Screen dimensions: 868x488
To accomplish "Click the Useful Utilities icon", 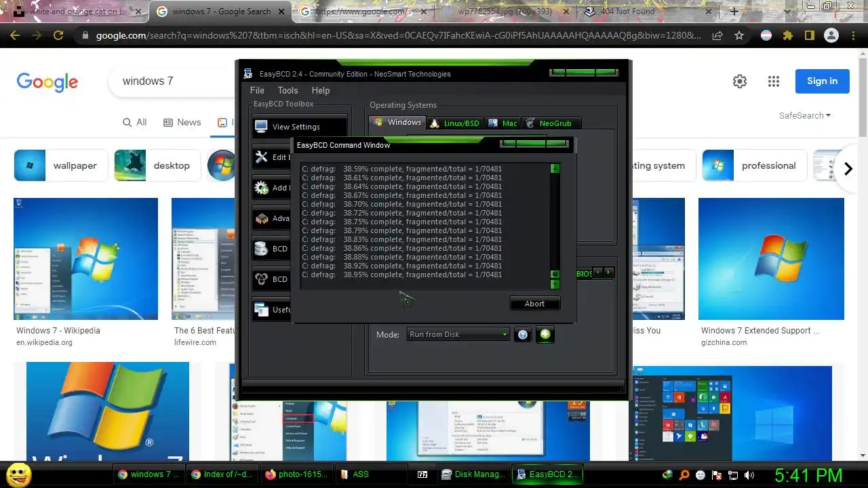I will click(262, 310).
